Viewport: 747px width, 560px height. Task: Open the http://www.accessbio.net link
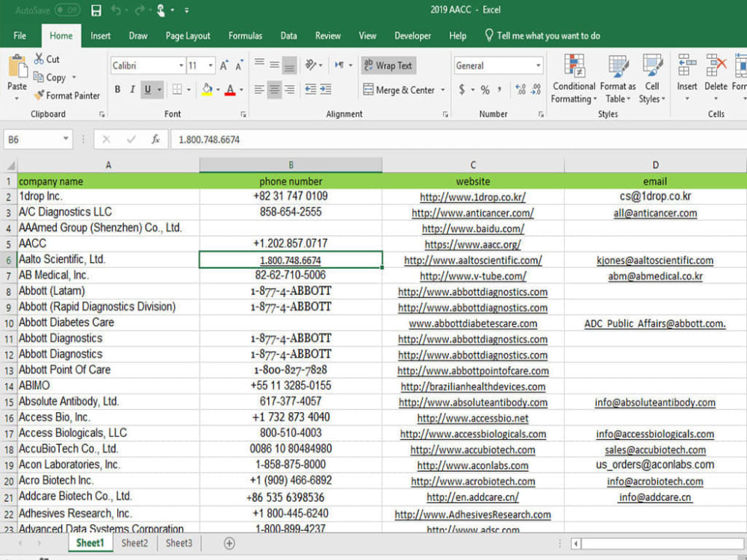[473, 419]
